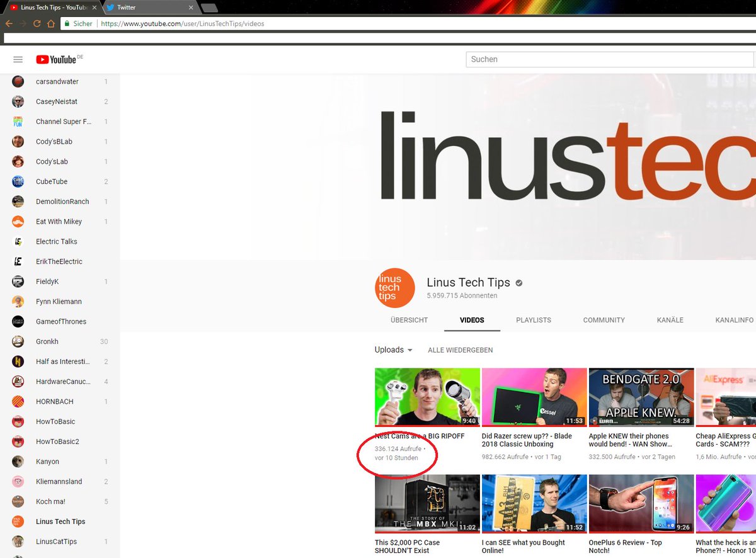Switch to the Twitter browser tab
Image resolution: width=756 pixels, height=558 pixels.
(151, 8)
